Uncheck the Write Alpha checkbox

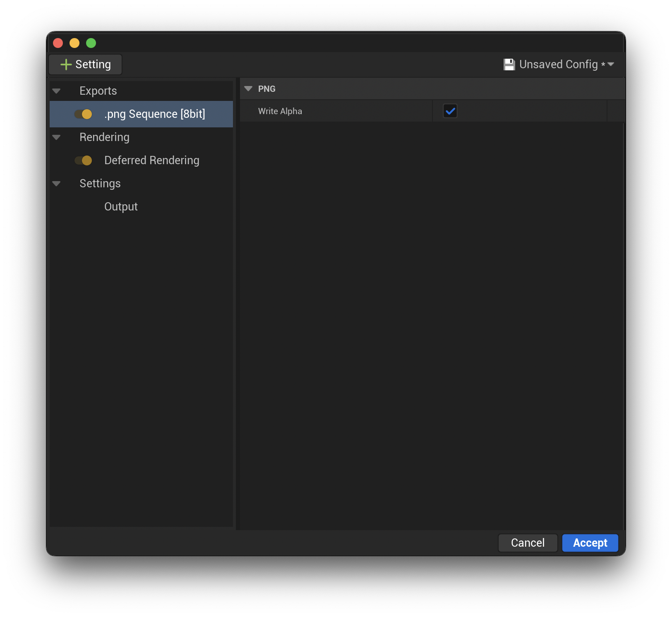click(x=450, y=111)
